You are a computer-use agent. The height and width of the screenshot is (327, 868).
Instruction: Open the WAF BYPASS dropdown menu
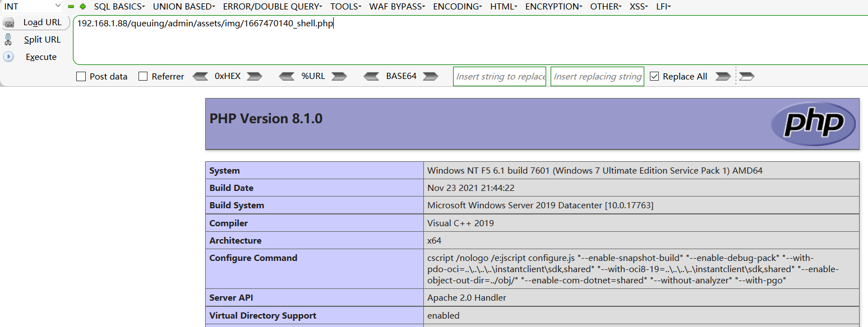397,7
